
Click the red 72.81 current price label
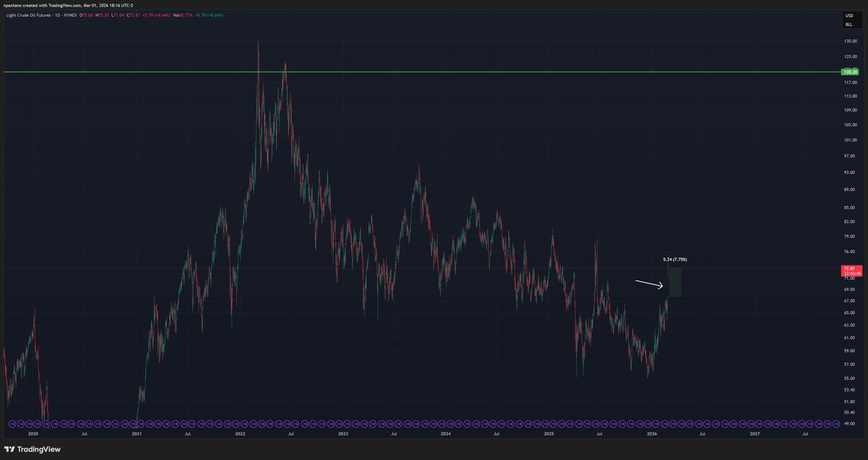(850, 269)
